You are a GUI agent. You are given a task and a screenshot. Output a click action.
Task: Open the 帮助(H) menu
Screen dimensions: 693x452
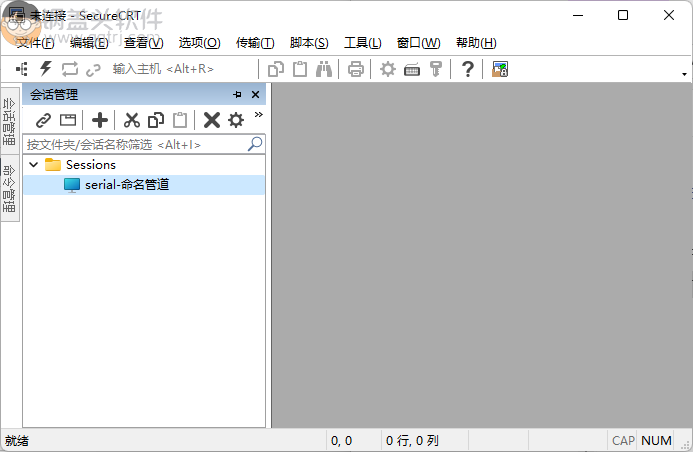point(476,43)
